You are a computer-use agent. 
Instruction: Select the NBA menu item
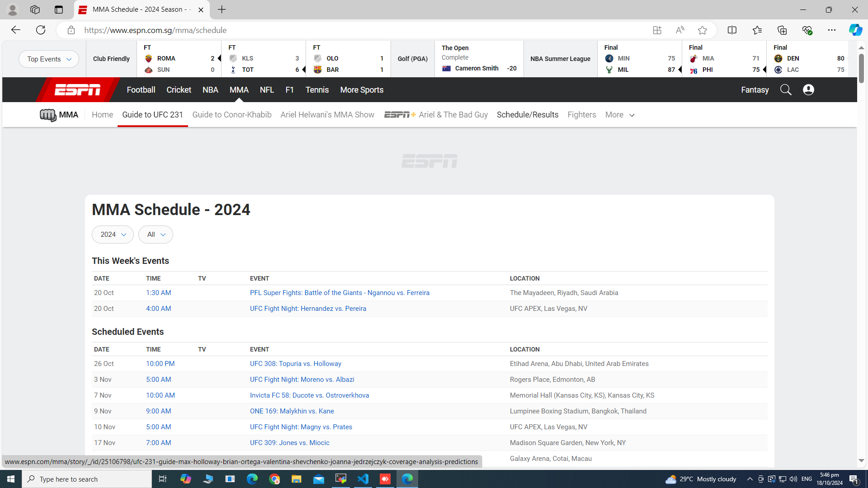(210, 90)
